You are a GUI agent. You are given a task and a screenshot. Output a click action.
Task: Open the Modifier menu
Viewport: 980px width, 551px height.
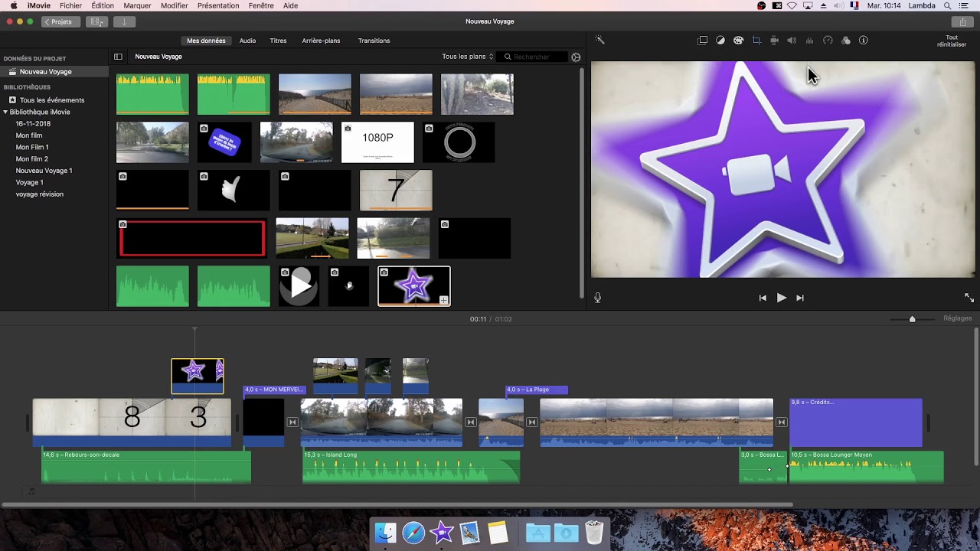175,5
